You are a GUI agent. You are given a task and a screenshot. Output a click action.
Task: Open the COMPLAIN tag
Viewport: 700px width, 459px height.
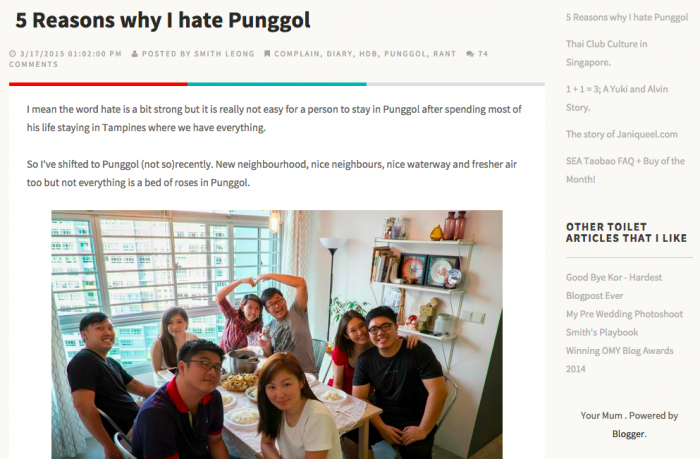tap(296, 54)
